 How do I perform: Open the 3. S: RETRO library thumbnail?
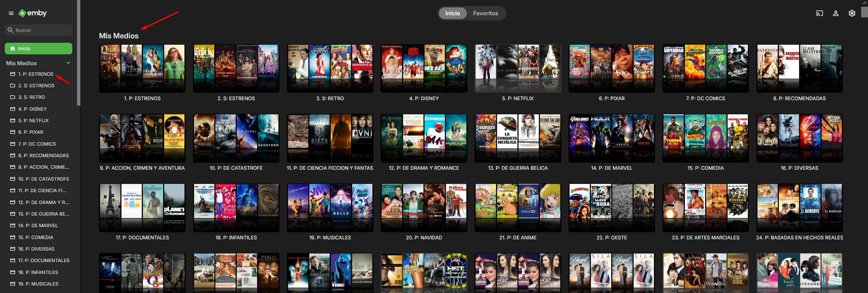coord(330,68)
